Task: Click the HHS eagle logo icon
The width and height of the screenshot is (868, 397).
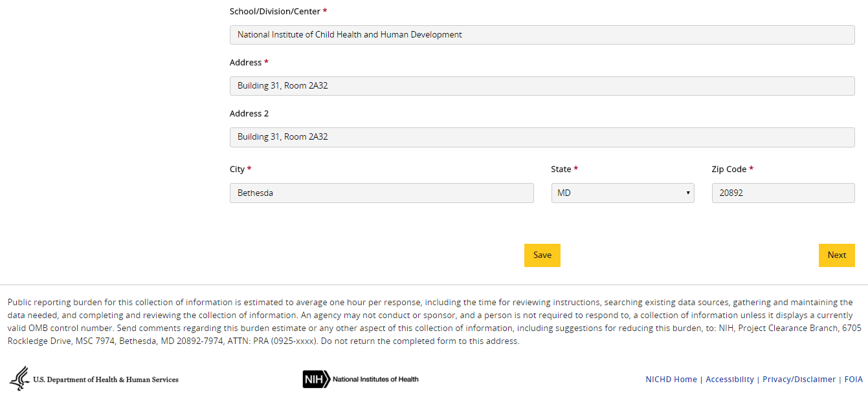Action: tap(19, 378)
